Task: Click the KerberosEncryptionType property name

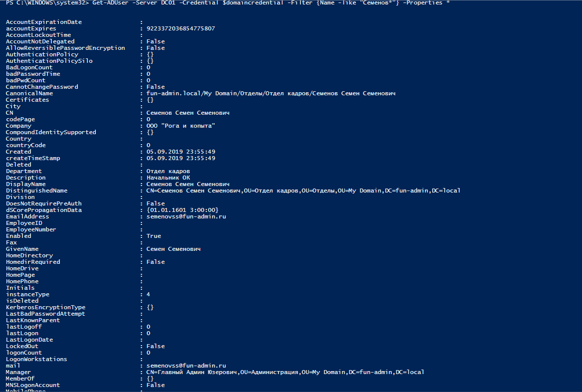Action: tap(45, 307)
